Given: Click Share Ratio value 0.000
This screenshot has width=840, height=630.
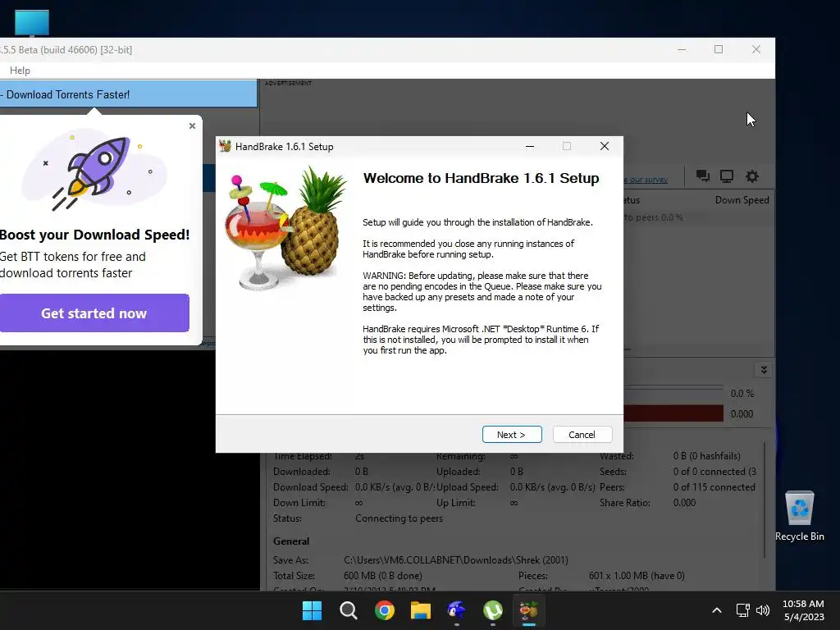Looking at the screenshot, I should click(684, 503).
